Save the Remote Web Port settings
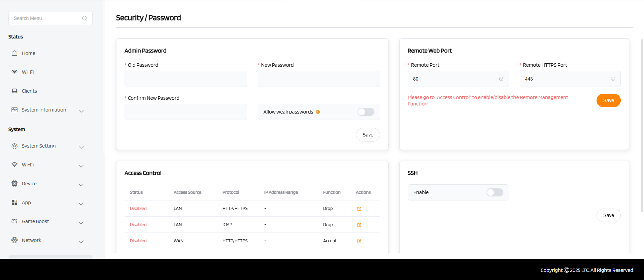Viewport: 644px width, 280px height. pyautogui.click(x=608, y=100)
